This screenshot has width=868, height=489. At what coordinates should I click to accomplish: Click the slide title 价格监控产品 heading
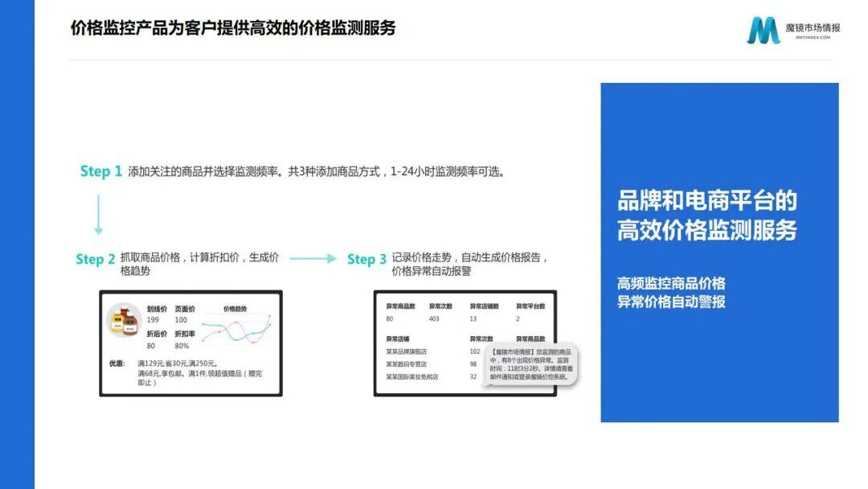point(233,28)
